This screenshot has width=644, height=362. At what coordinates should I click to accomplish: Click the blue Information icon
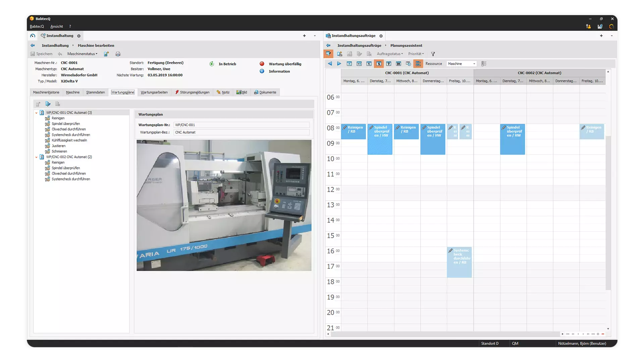(x=262, y=71)
